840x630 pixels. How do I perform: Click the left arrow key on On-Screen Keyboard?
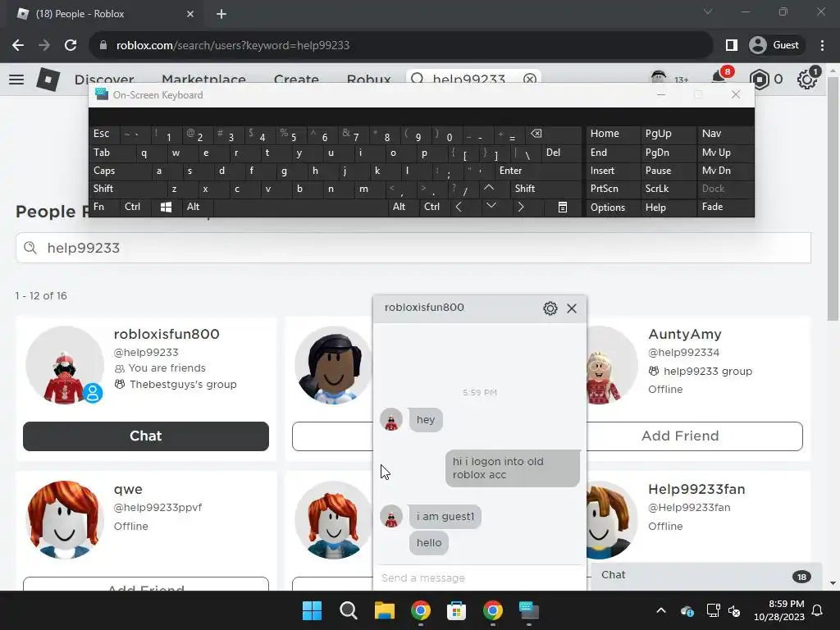(459, 207)
